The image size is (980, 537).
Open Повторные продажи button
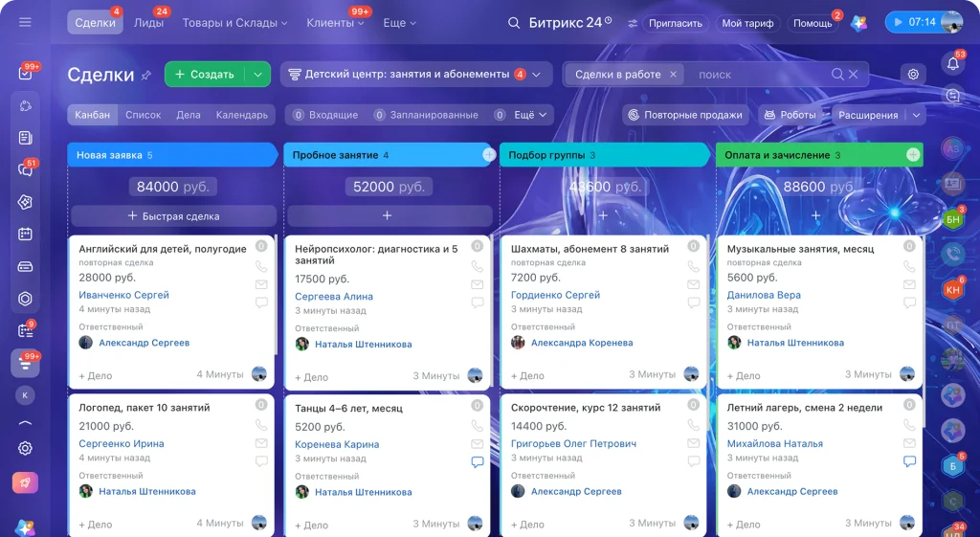coord(685,115)
